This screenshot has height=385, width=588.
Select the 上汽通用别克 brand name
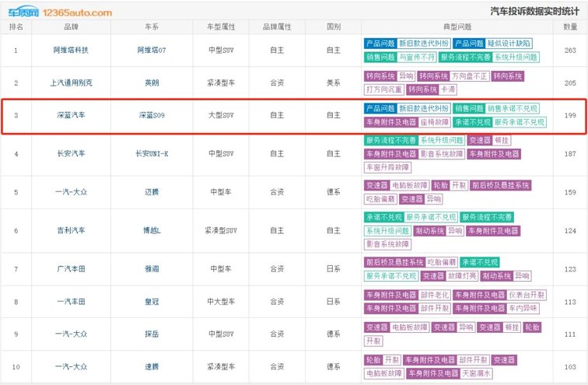coord(71,82)
